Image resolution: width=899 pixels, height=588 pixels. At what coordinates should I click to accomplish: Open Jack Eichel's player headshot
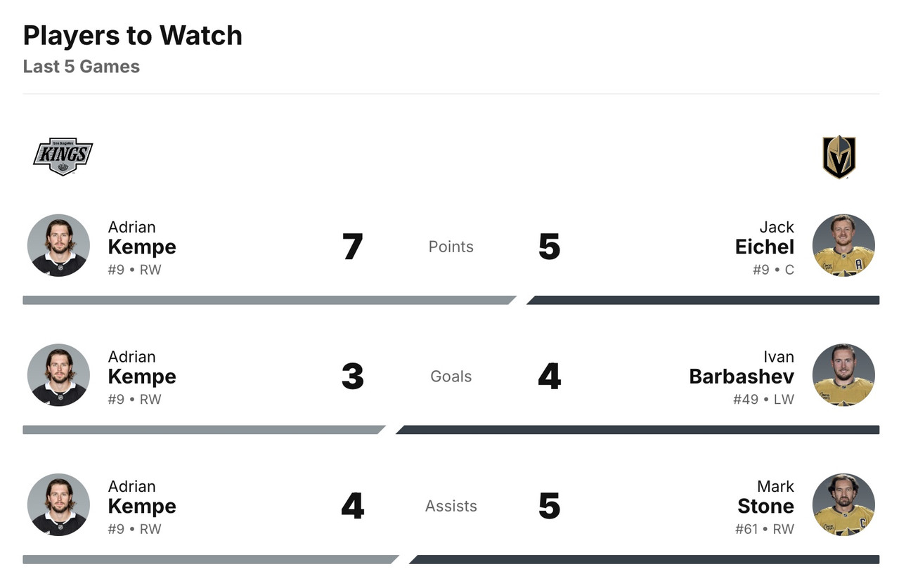click(x=843, y=245)
